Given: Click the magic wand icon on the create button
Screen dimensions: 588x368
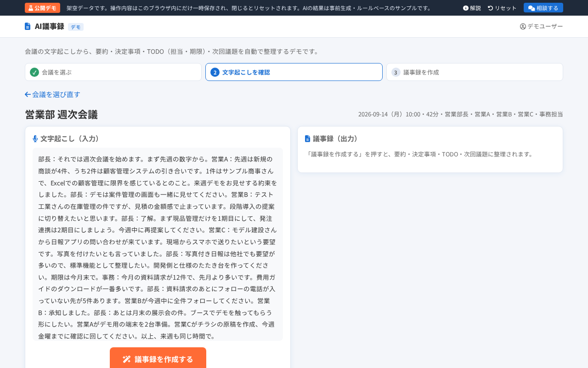Looking at the screenshot, I should (x=127, y=359).
